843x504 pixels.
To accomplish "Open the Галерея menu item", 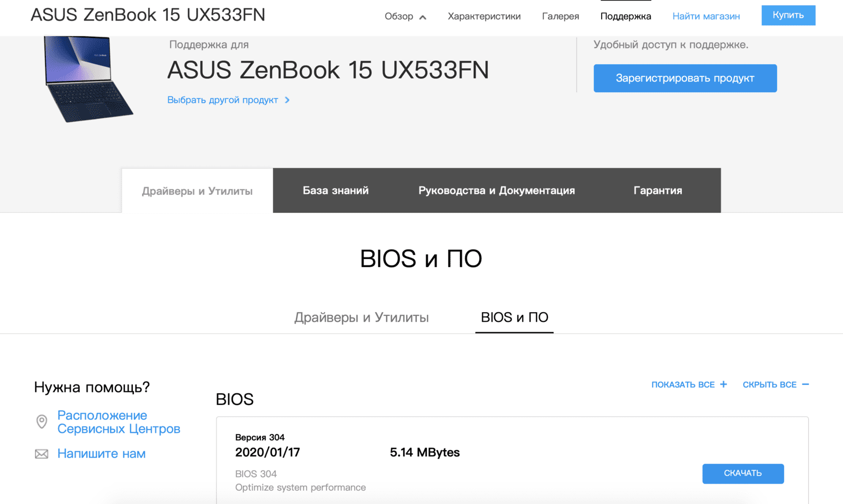I will 560,16.
